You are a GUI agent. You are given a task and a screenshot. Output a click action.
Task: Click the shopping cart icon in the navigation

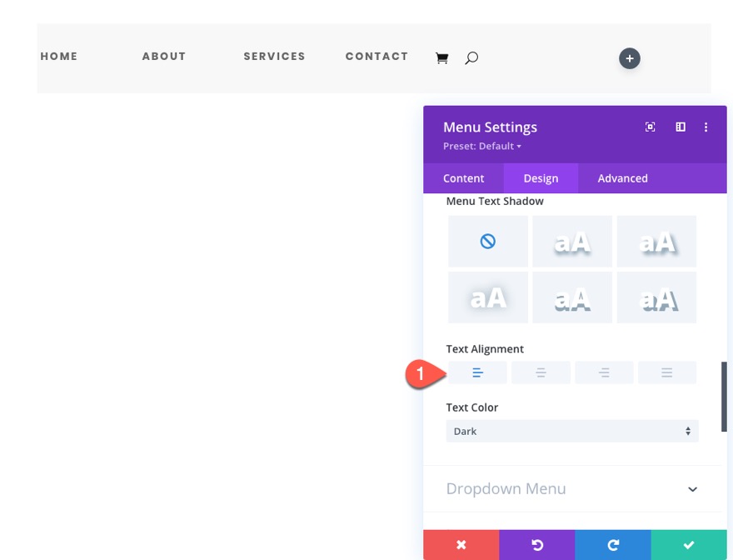click(x=441, y=57)
